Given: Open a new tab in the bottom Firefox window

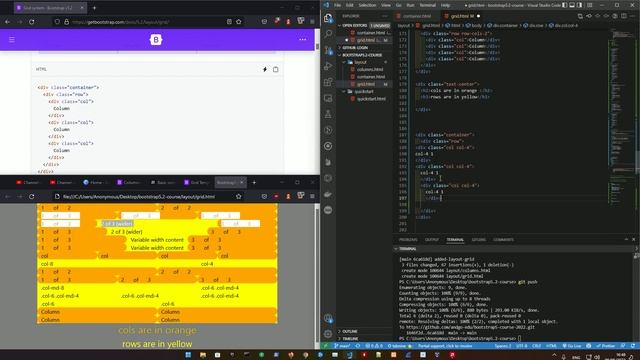Looking at the screenshot, I should click(x=254, y=182).
